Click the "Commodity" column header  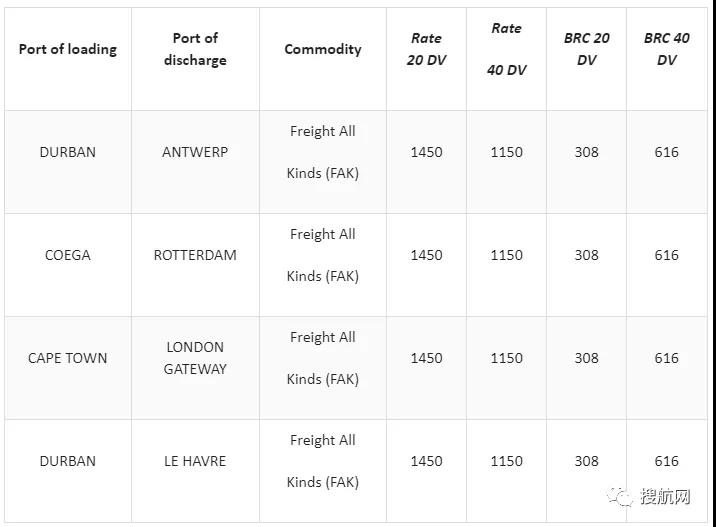[323, 49]
